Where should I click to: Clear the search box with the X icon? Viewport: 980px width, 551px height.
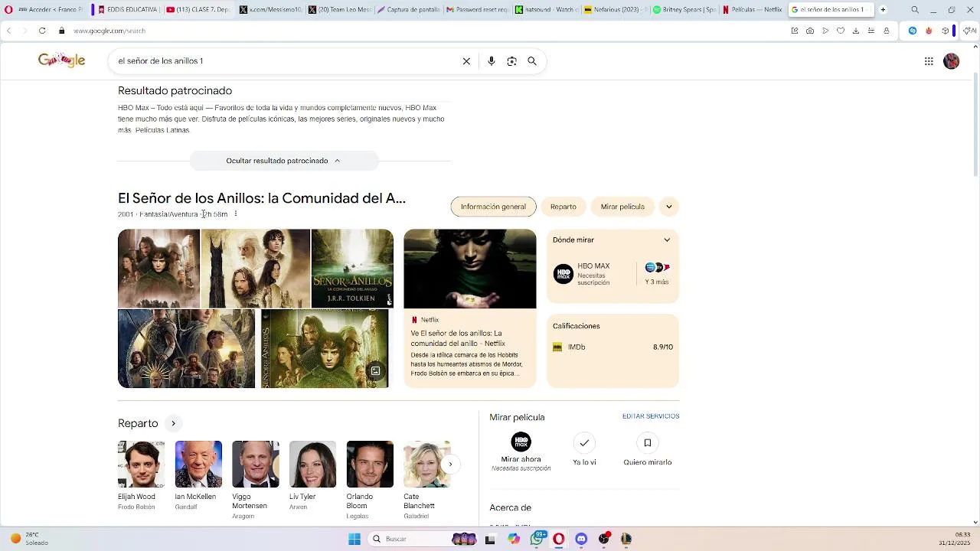click(x=466, y=61)
